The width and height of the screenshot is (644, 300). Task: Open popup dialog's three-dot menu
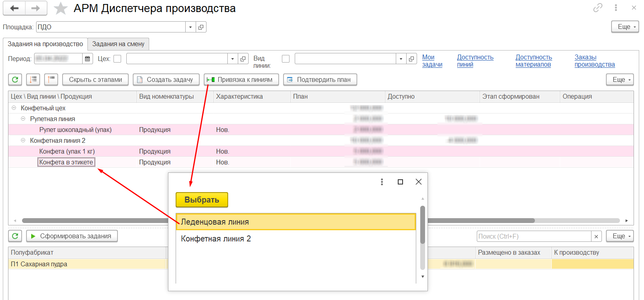pyautogui.click(x=382, y=182)
